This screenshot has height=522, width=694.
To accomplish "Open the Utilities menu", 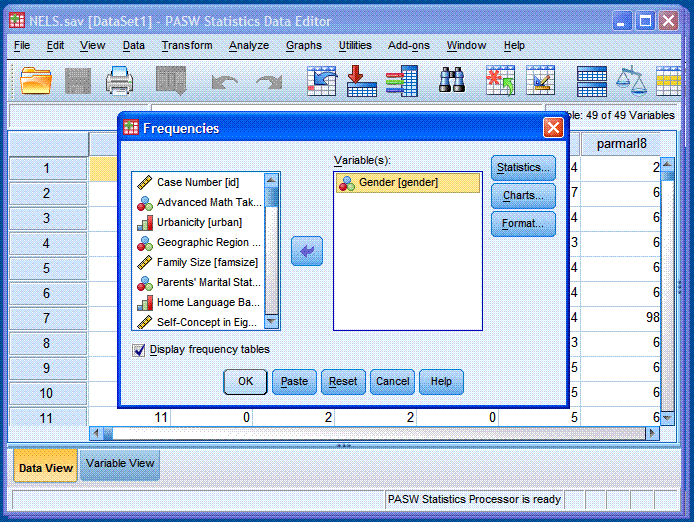I will pos(355,46).
